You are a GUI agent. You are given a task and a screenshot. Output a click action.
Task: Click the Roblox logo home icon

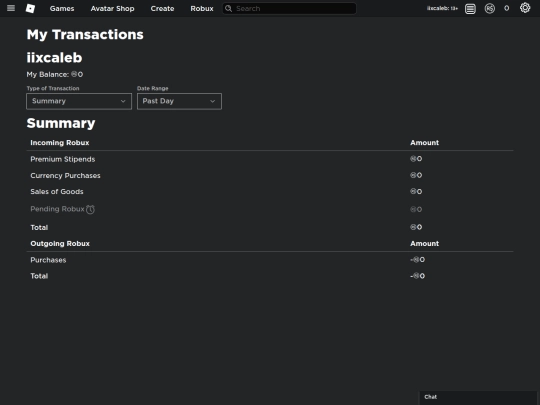[30, 8]
